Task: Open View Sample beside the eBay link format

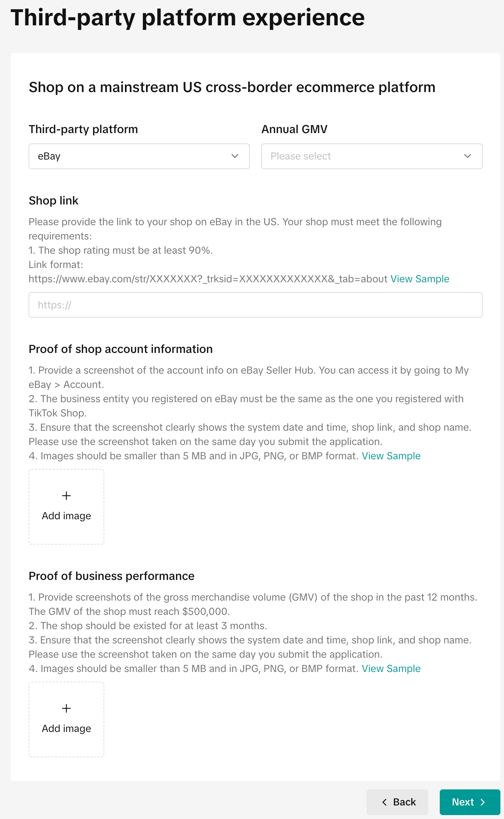Action: (420, 279)
